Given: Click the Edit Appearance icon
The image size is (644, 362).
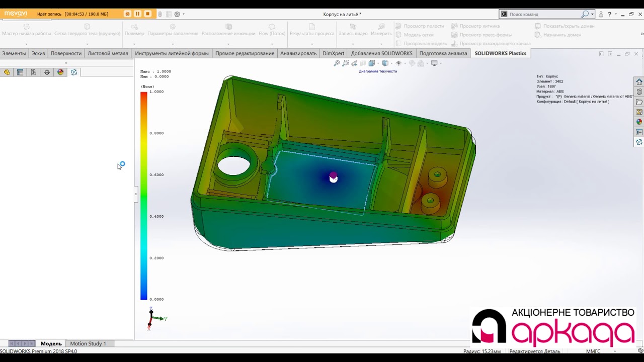Looking at the screenshot, I should [x=412, y=63].
